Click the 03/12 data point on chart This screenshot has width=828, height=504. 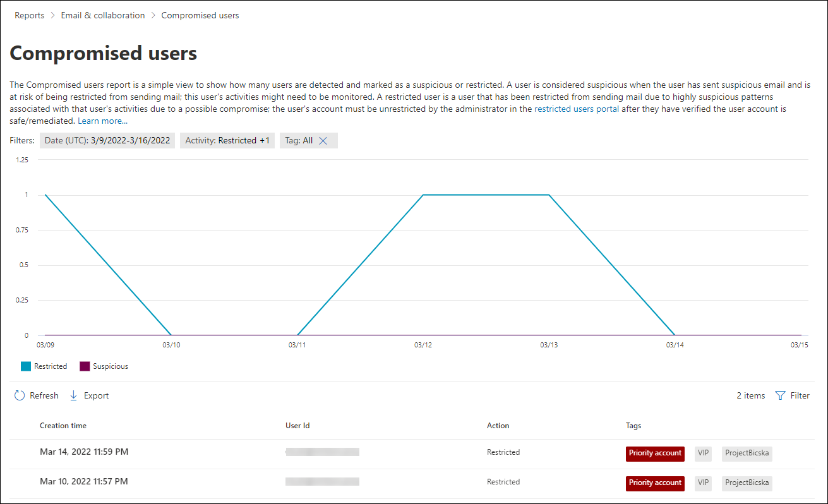(x=423, y=195)
